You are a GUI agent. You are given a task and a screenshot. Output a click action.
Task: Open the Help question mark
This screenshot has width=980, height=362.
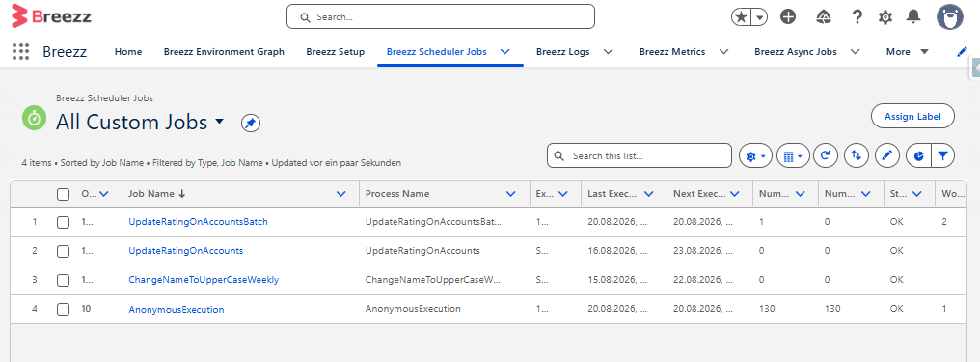[x=857, y=16]
